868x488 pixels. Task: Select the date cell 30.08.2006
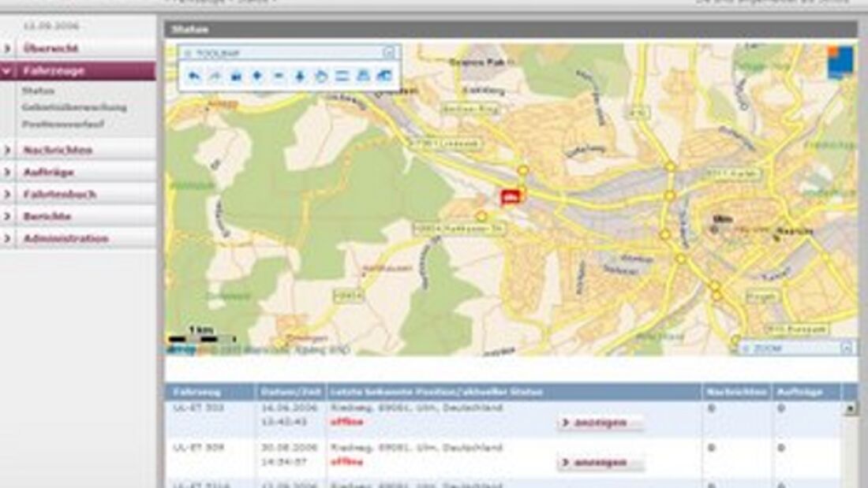pos(290,448)
